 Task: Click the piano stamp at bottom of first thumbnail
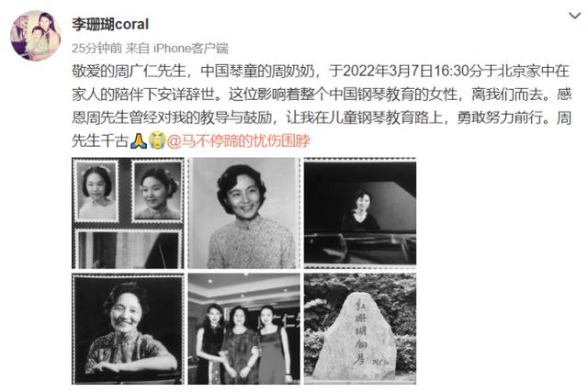[x=129, y=249]
